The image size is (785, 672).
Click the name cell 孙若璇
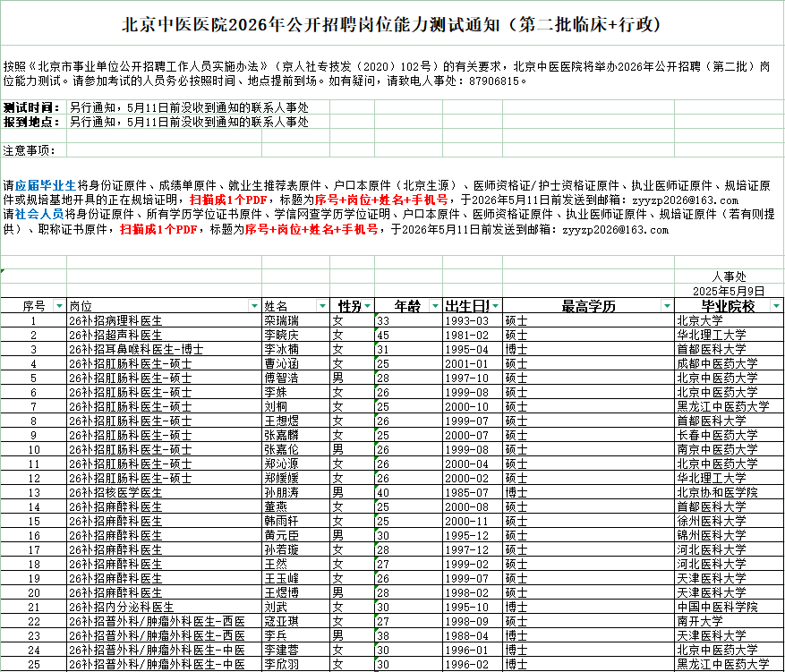(x=296, y=550)
